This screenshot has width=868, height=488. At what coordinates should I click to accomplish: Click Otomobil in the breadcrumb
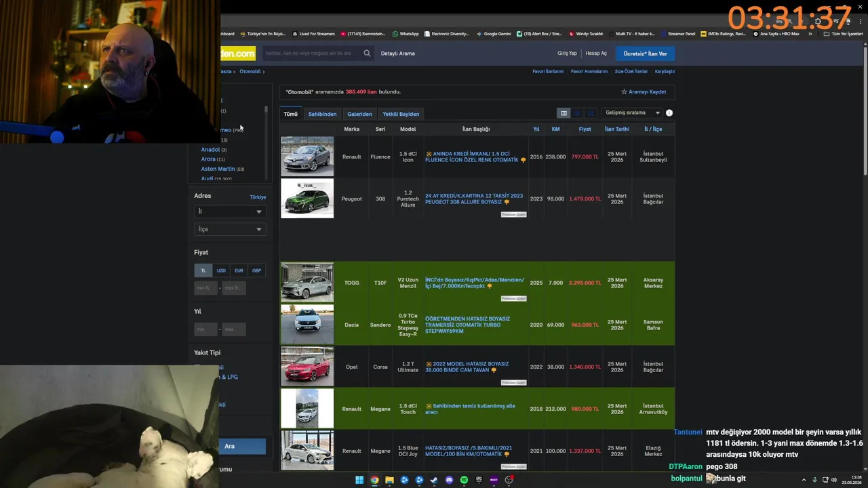click(250, 71)
